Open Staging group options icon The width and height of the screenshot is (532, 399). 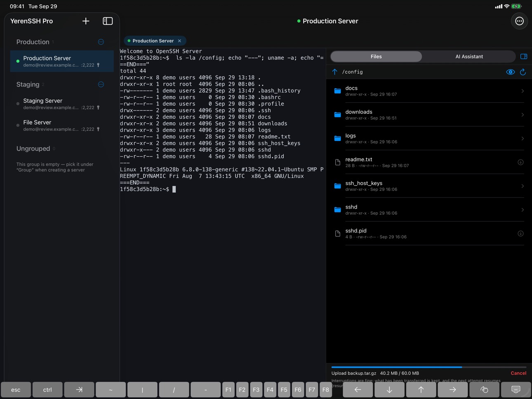pyautogui.click(x=101, y=84)
